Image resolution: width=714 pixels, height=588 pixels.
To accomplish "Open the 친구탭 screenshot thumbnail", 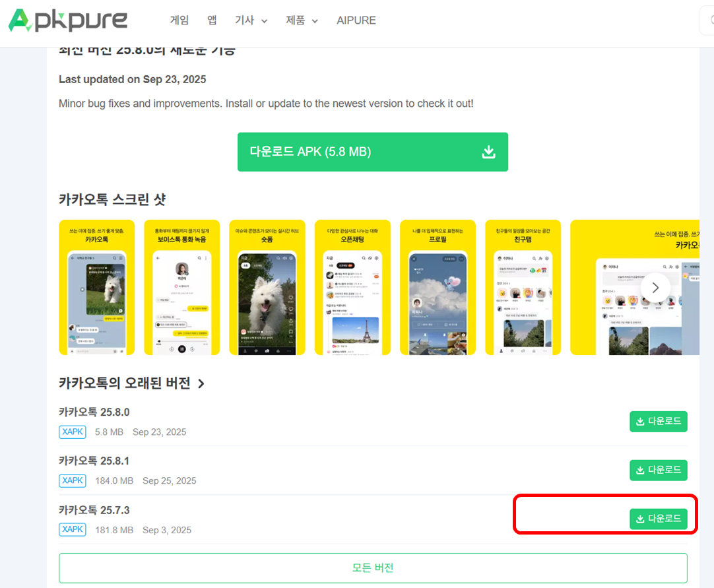I will (x=523, y=287).
